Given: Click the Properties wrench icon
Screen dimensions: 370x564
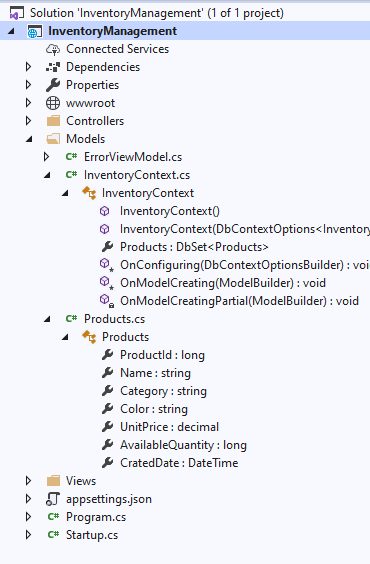Looking at the screenshot, I should pyautogui.click(x=53, y=85).
